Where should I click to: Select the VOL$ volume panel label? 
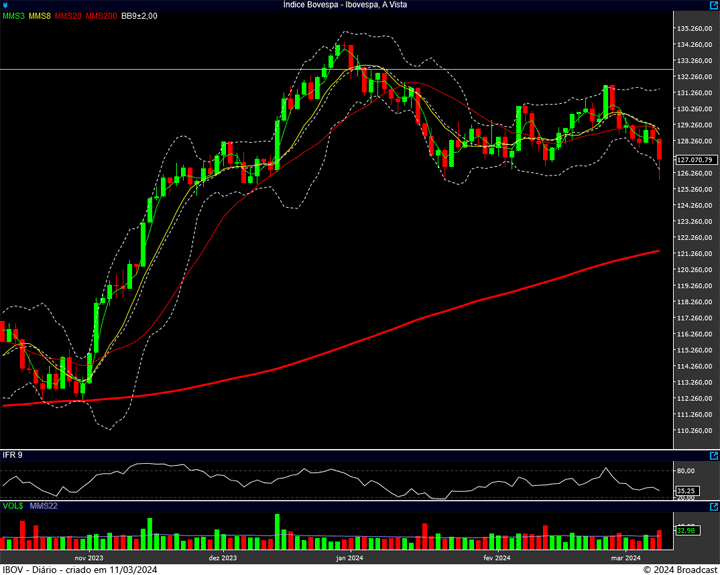(13, 506)
